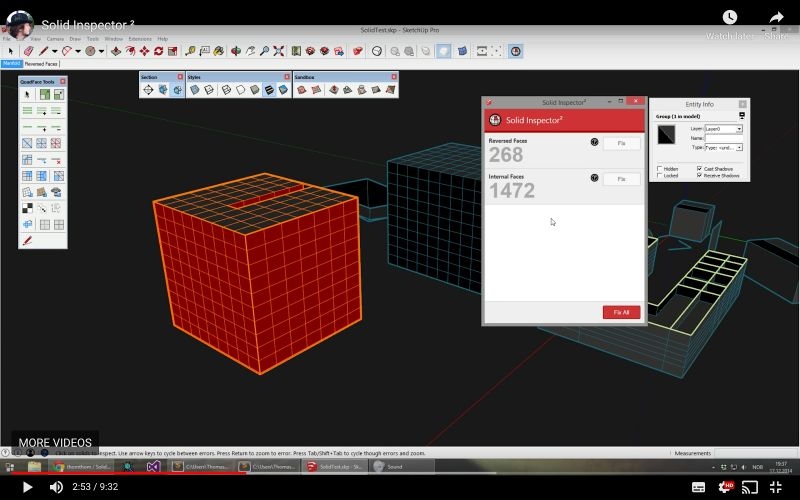Switch to the Reversed Faces scene tab
This screenshot has height=500, width=800.
point(41,63)
